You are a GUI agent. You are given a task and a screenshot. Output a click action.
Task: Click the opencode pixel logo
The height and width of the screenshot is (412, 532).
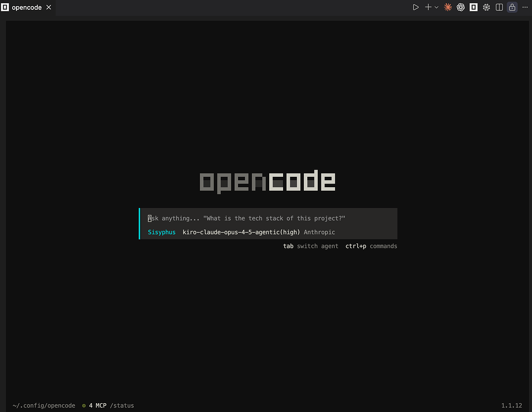click(267, 182)
